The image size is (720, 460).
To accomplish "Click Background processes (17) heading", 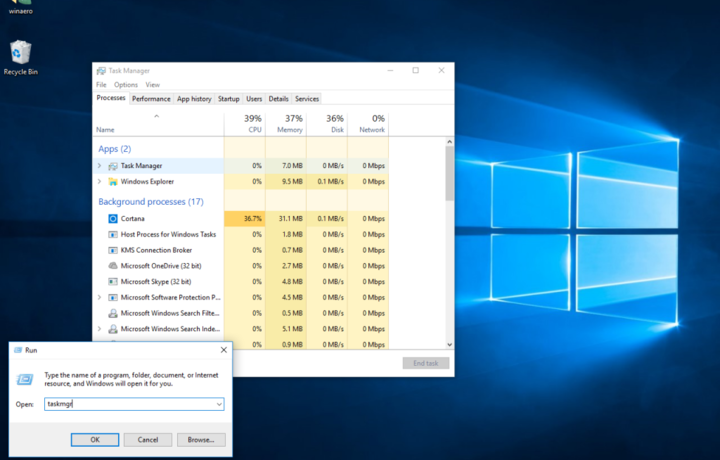I will coord(151,202).
